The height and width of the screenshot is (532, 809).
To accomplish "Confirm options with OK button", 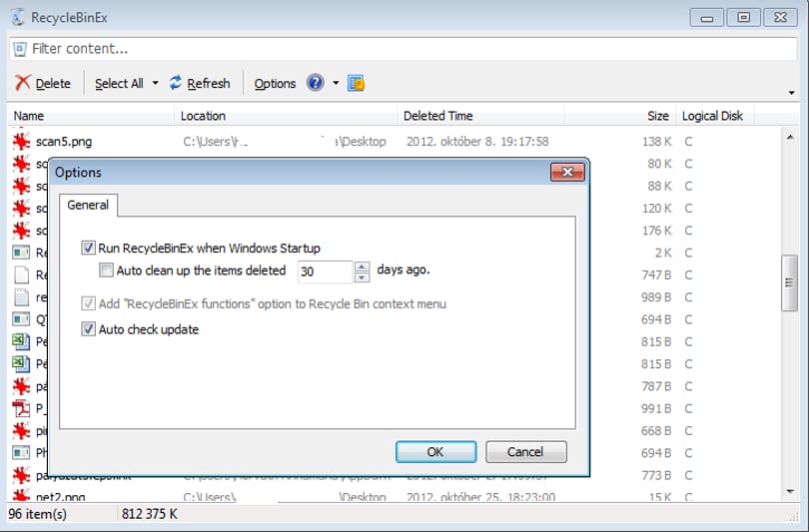I will click(436, 451).
